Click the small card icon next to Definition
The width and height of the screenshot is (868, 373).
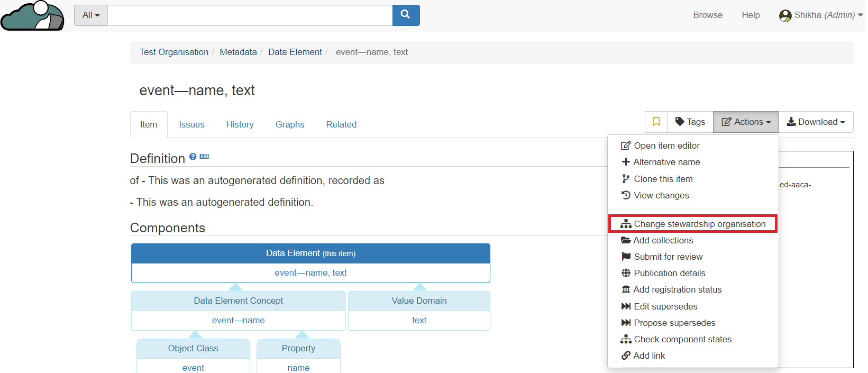click(x=204, y=157)
